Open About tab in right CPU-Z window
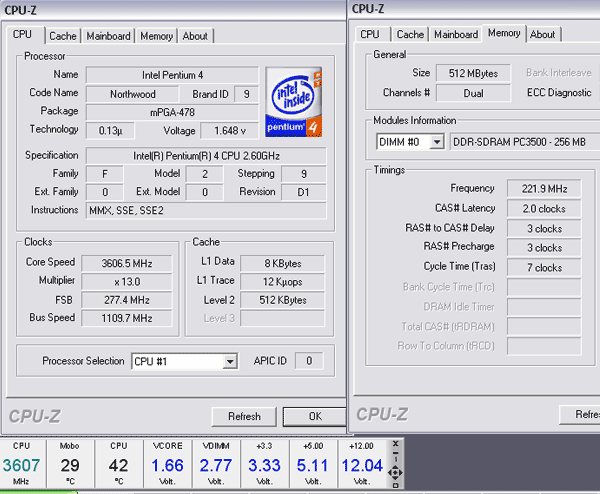Viewport: 600px width, 494px height. [543, 34]
